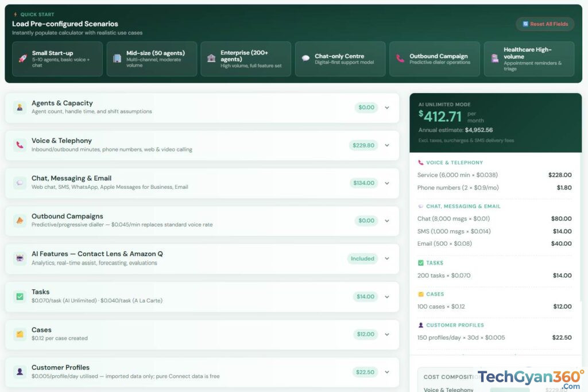Expand the AI Features section chevron
Screen dimensions: 588x392
(387, 259)
